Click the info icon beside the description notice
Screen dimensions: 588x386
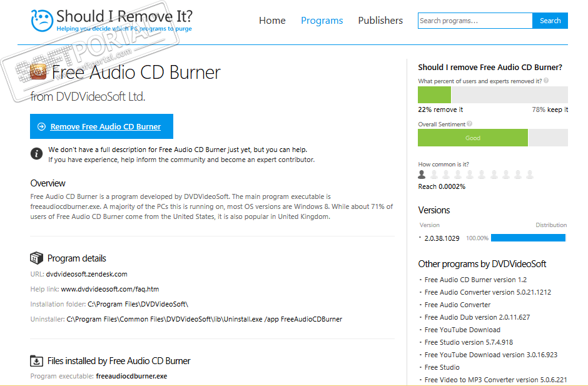(x=37, y=153)
